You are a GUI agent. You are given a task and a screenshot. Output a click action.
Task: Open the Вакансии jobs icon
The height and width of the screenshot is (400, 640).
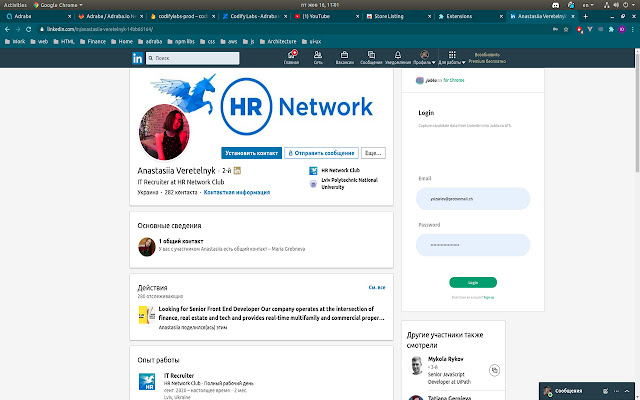[x=344, y=58]
